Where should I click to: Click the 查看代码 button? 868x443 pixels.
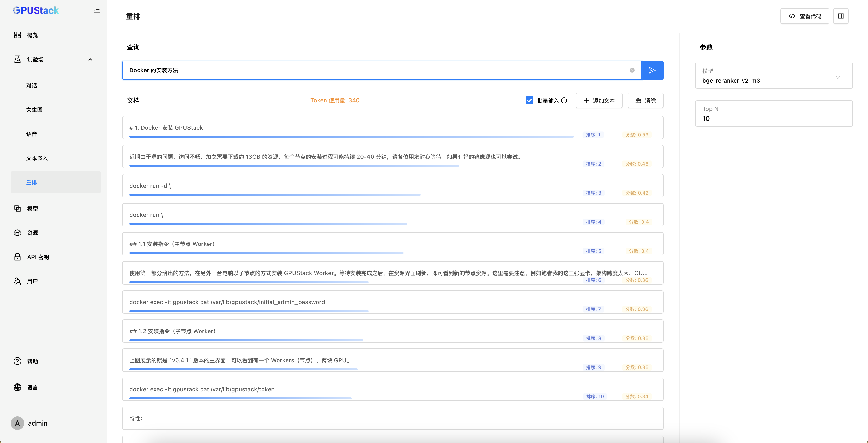point(804,16)
